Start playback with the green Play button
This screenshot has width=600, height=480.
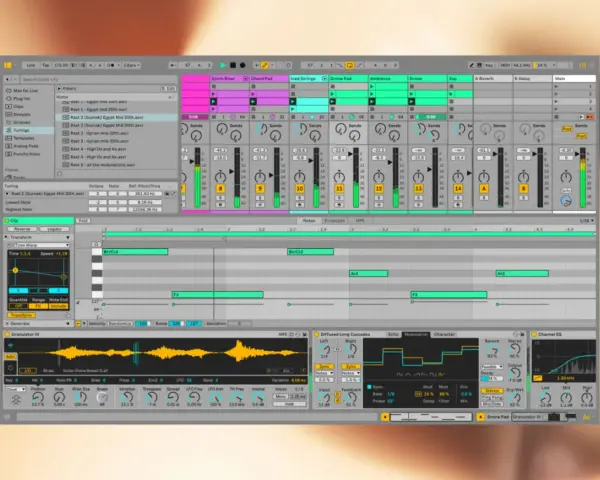(223, 65)
